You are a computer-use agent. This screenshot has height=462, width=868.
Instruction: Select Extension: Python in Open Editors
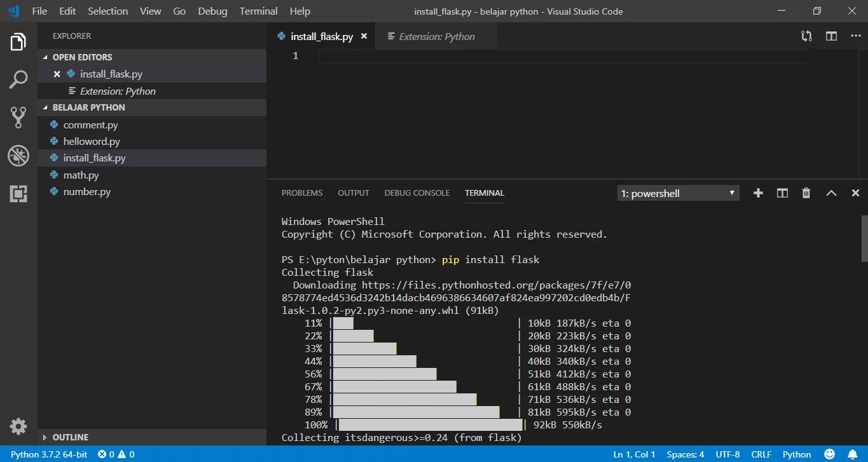pos(152,91)
